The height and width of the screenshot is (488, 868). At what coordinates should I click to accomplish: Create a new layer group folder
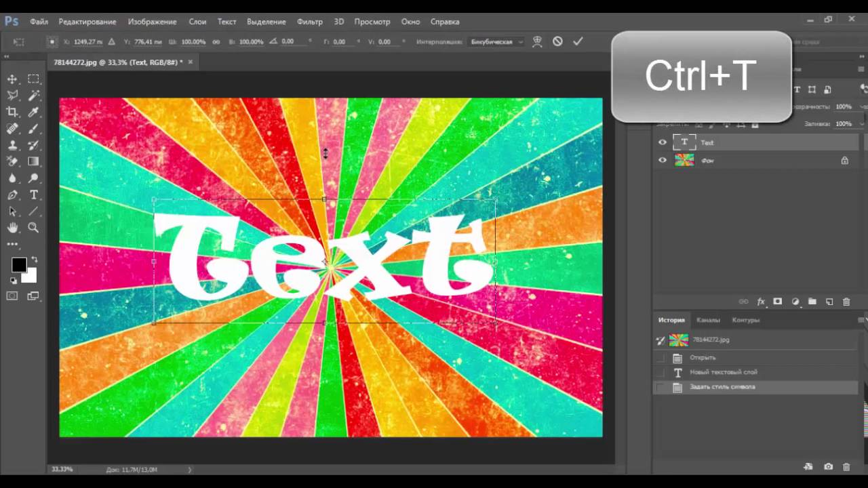click(x=812, y=302)
